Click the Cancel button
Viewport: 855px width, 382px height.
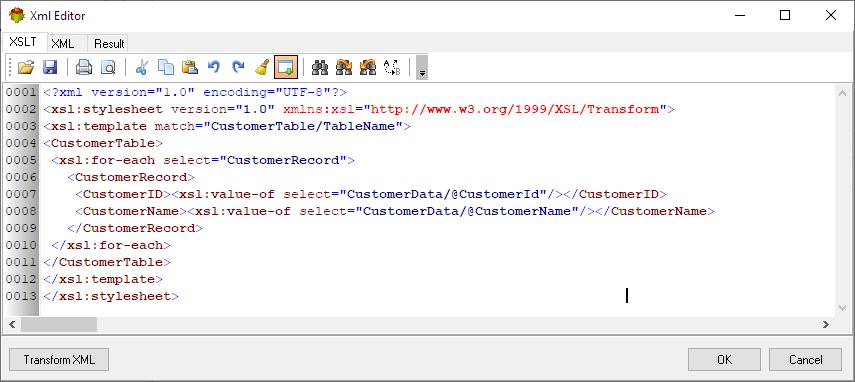point(805,360)
